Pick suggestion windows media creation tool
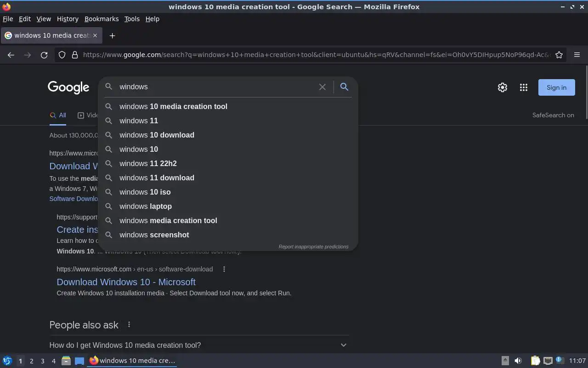Screen dimensions: 588x368 228,220
